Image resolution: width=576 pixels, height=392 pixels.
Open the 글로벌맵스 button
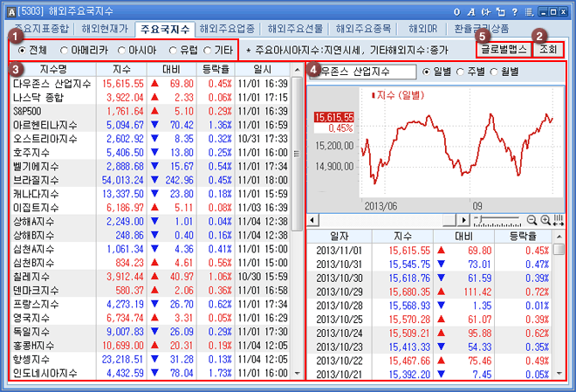pyautogui.click(x=504, y=49)
